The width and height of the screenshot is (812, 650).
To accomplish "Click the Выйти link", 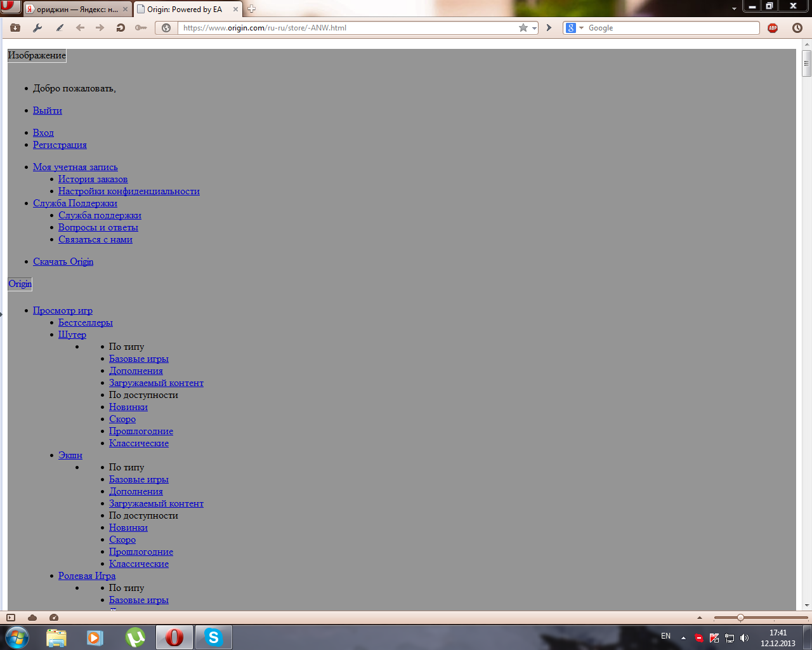I will pos(48,110).
